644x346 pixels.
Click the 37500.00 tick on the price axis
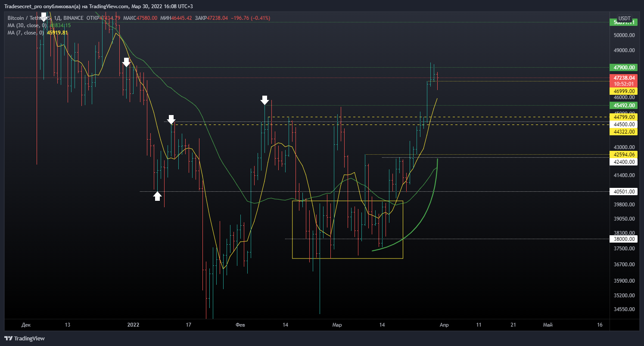[x=624, y=249]
